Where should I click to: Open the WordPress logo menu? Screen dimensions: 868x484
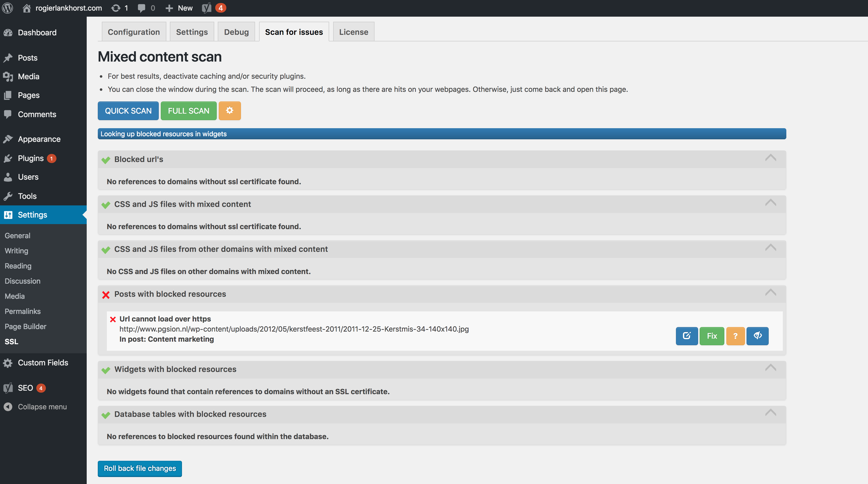[x=7, y=8]
